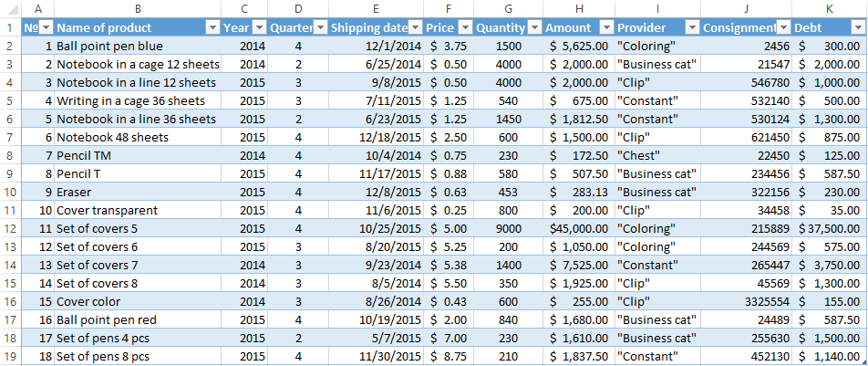Select entire row 12 via row number
The image size is (868, 366).
click(x=10, y=246)
